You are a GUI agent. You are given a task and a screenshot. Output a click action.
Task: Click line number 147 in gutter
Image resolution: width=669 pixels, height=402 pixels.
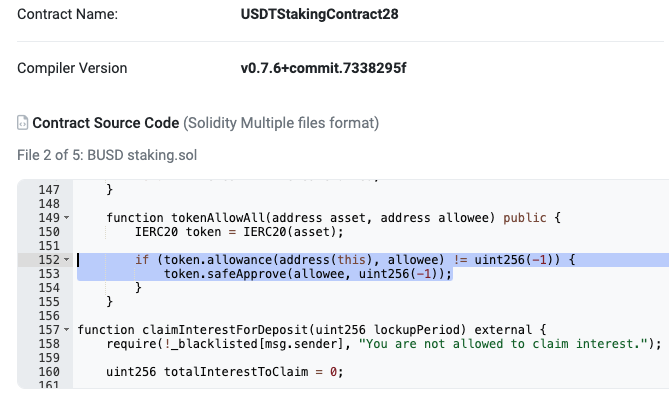49,189
